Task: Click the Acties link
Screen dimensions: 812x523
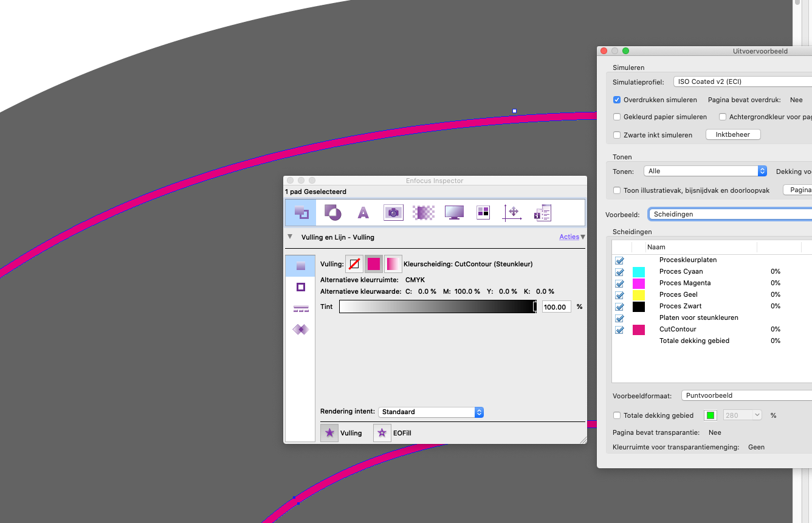Action: 569,237
